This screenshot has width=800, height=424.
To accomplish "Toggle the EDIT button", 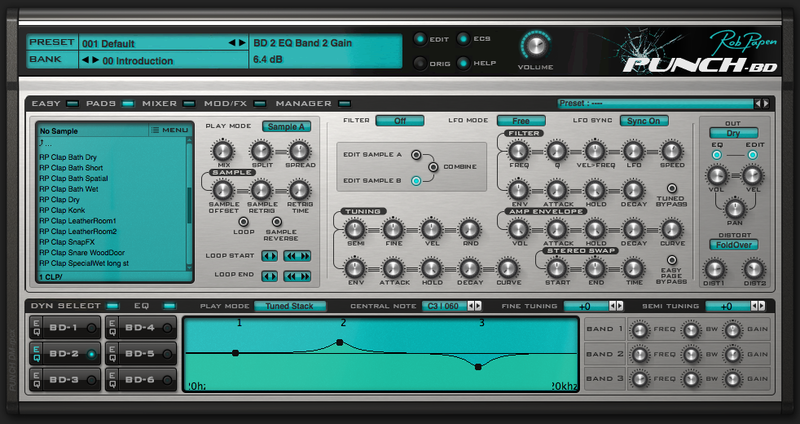I will [420, 39].
